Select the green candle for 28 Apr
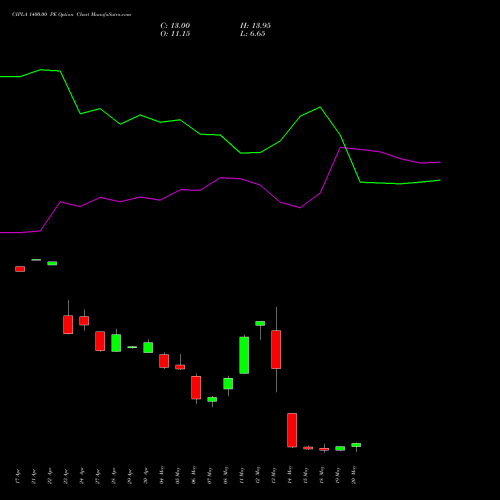Screen dimensions: 500x500 point(116,343)
